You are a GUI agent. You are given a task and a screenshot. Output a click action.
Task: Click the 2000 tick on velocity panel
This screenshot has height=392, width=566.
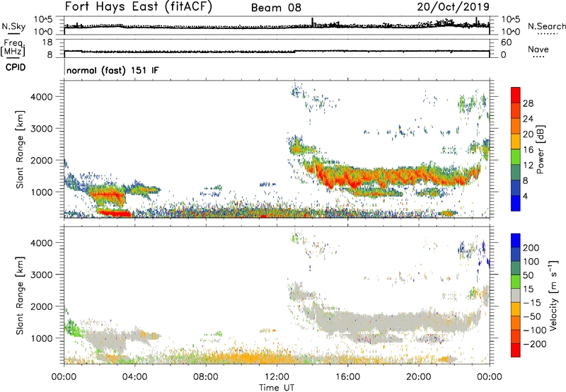[41, 306]
